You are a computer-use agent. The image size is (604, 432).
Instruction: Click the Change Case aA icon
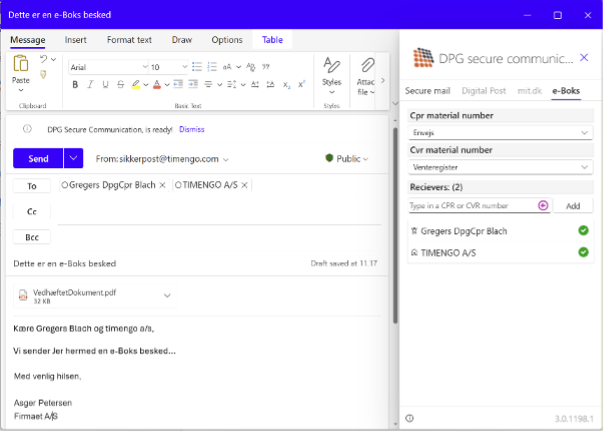(x=227, y=67)
